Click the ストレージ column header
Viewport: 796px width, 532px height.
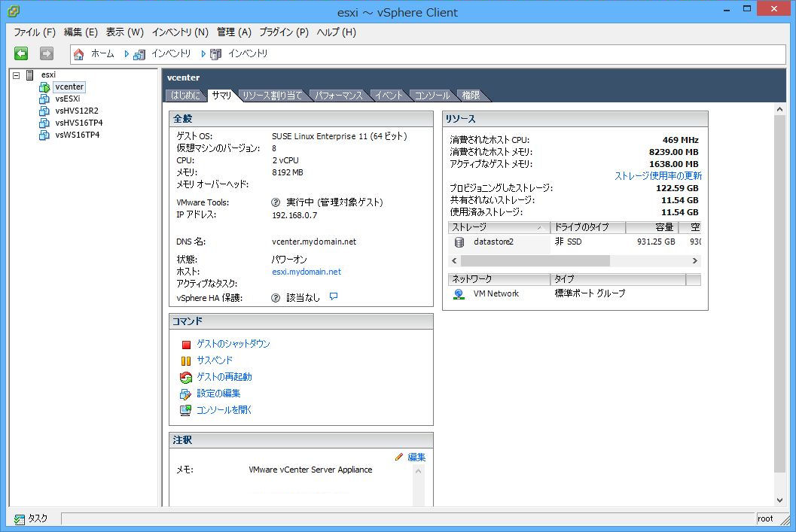click(499, 227)
